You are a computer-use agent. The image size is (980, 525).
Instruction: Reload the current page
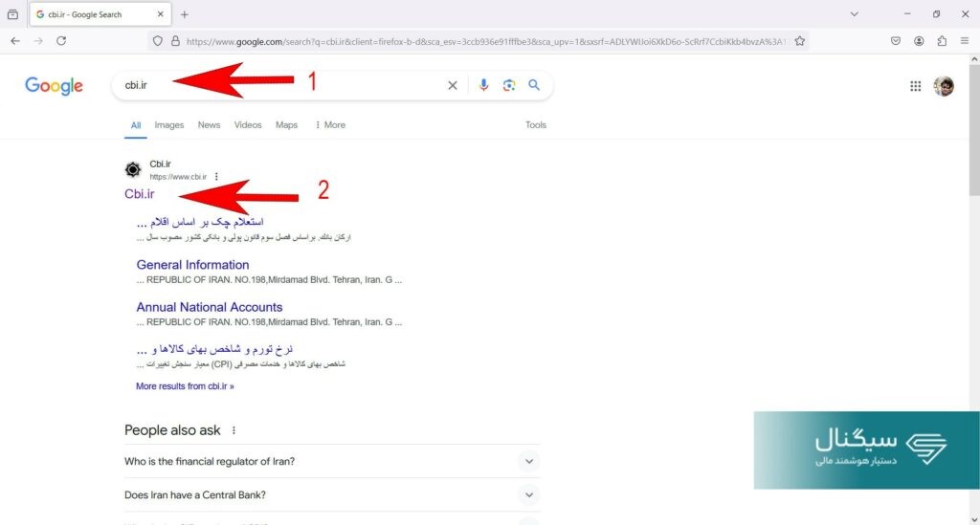pos(61,40)
